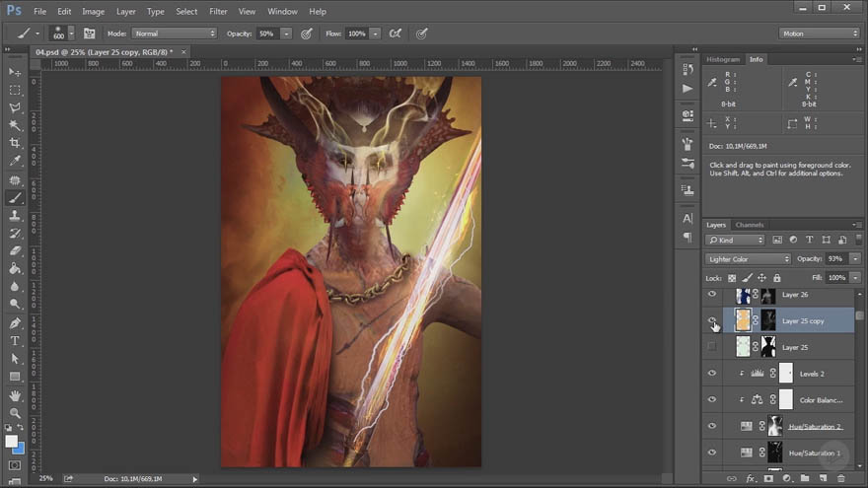
Task: Select the Pen tool
Action: pyautogui.click(x=15, y=323)
